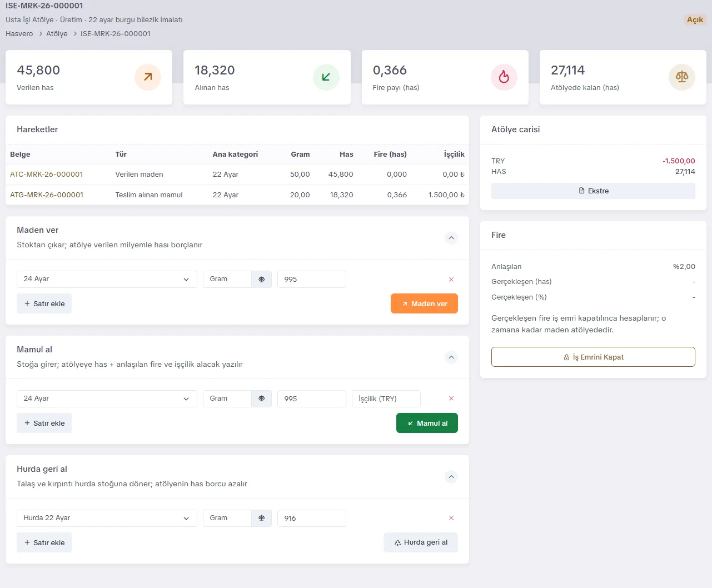This screenshot has height=588, width=712.
Task: Collapse the Hurda geri al section
Action: pos(452,477)
